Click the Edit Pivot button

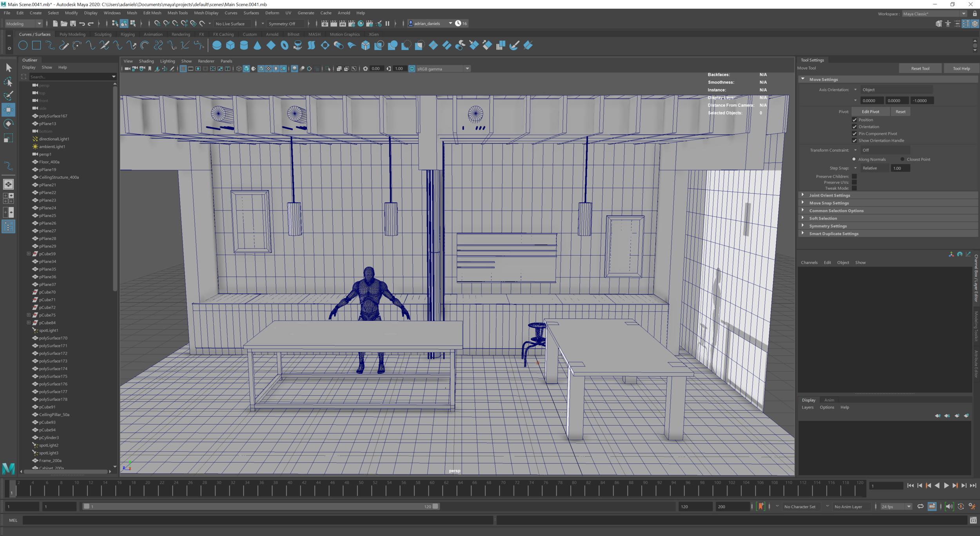coord(870,112)
